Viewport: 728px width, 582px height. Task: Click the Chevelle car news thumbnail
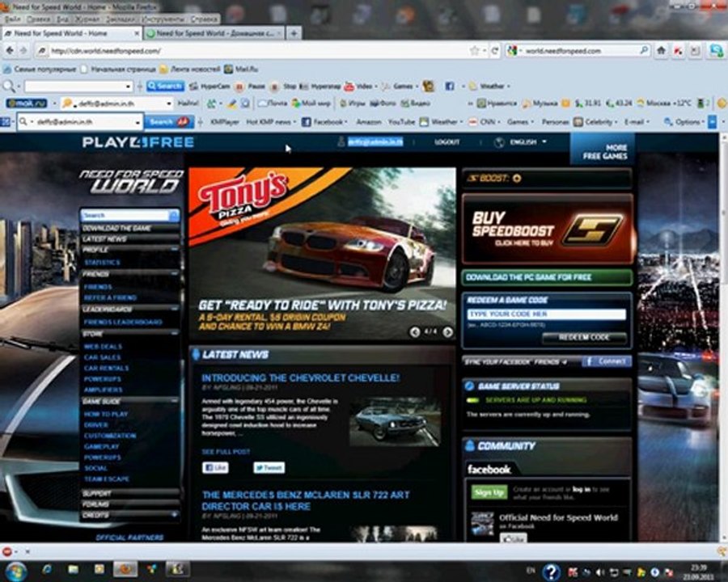pos(395,421)
